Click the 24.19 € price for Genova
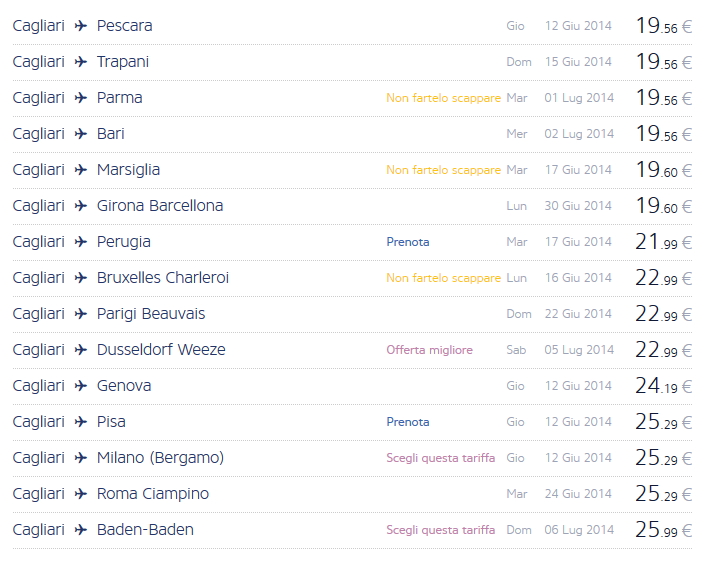Viewport: 708px width, 563px height. click(x=663, y=386)
